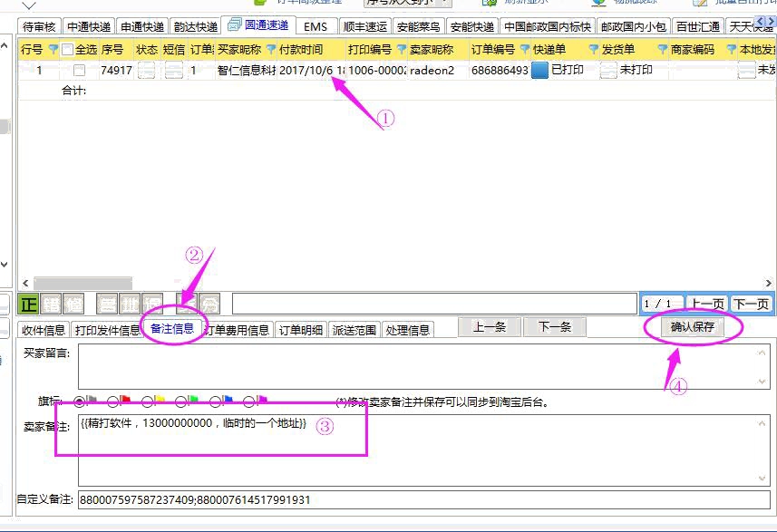Click the 批 filter icon in toolbar

[131, 305]
